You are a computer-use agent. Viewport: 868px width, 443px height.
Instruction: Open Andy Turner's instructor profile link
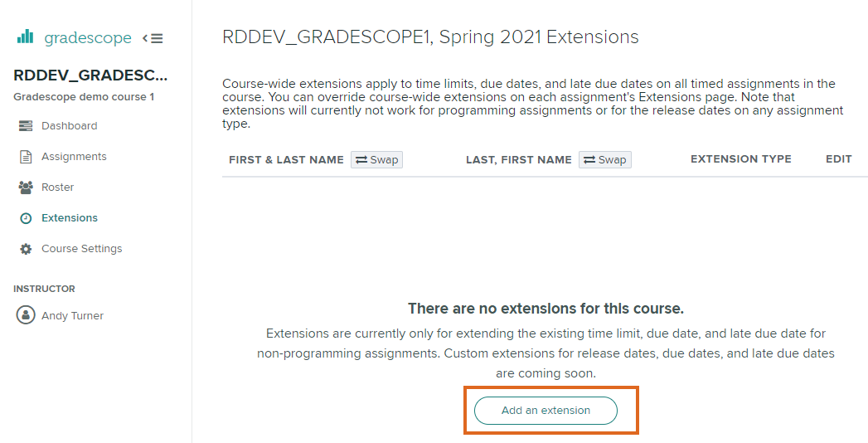click(72, 316)
